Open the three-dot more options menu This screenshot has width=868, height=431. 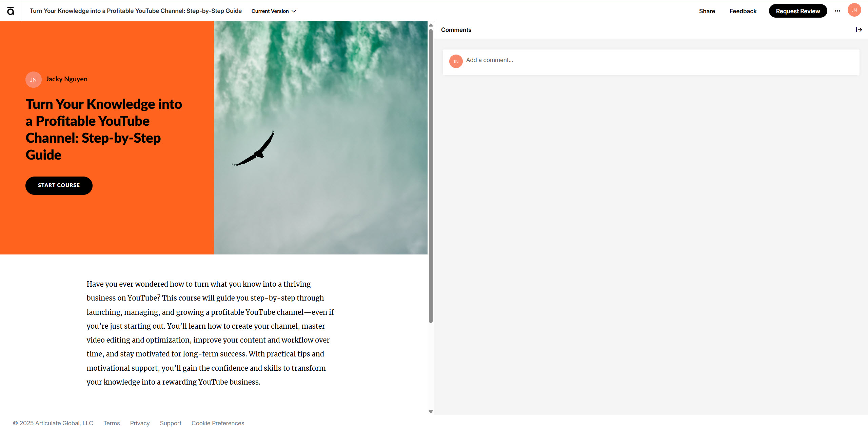[837, 11]
